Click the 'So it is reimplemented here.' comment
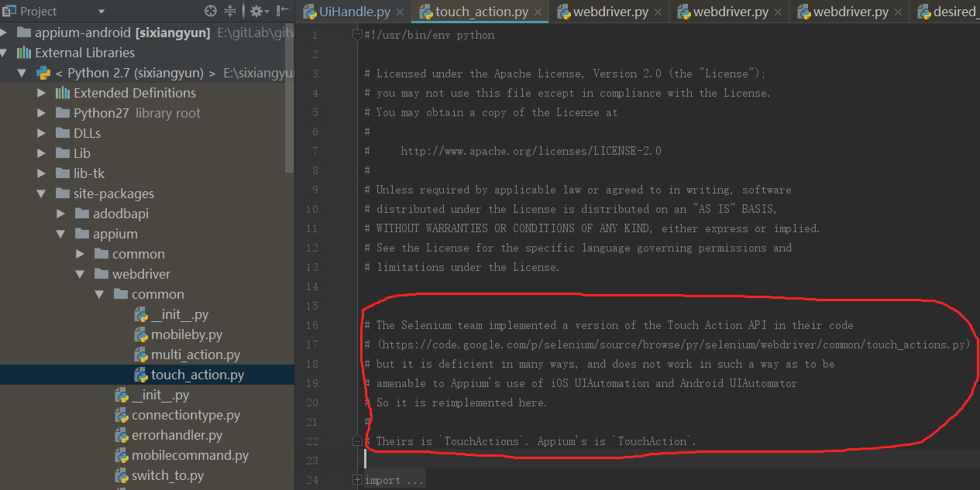980x490 pixels. pyautogui.click(x=456, y=403)
